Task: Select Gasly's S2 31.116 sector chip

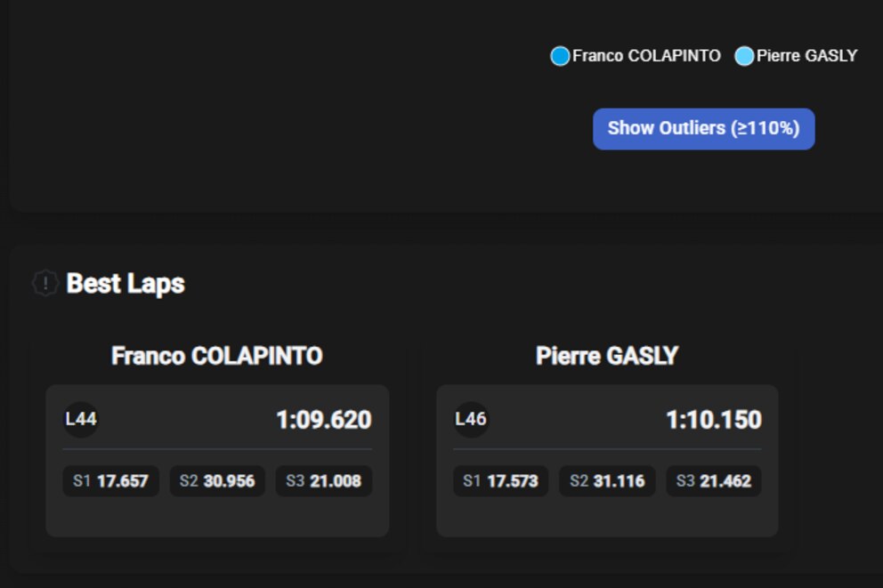Action: 607,481
